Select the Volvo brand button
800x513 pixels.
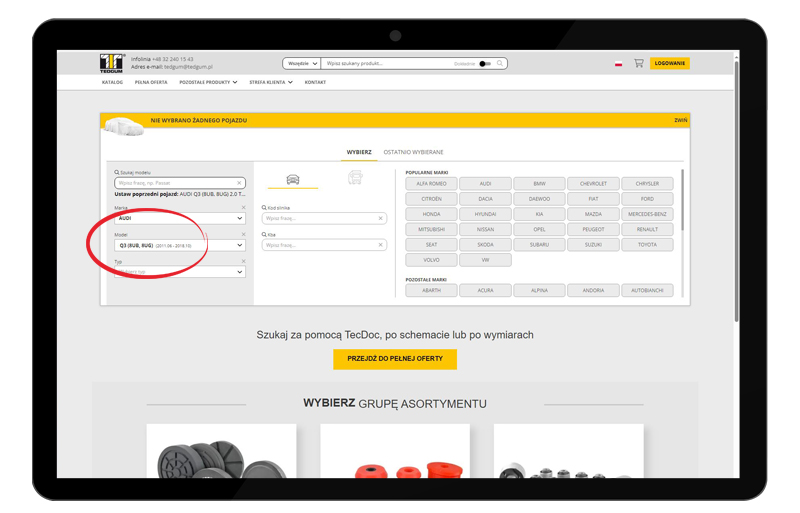point(431,260)
